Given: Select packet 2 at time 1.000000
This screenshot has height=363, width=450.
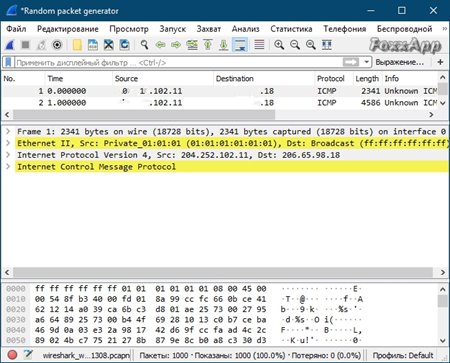Looking at the screenshot, I should click(x=220, y=103).
